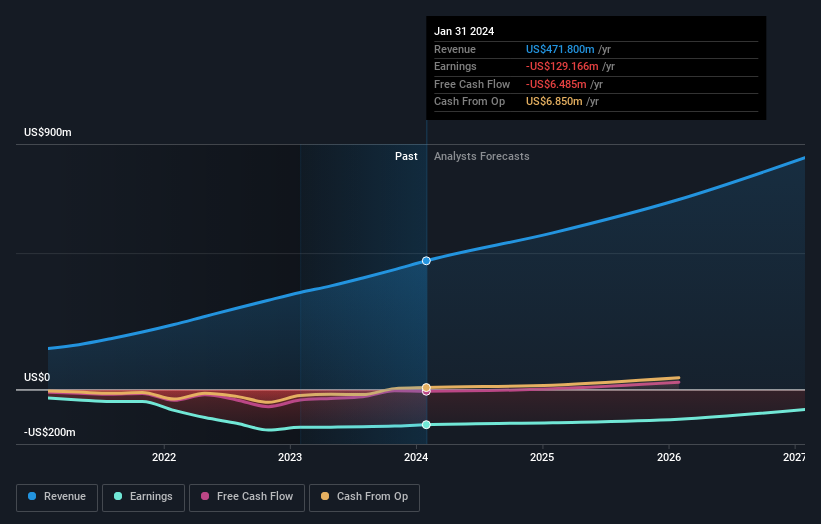Click the 2025 x-axis label
Image resolution: width=821 pixels, height=524 pixels.
[x=542, y=457]
